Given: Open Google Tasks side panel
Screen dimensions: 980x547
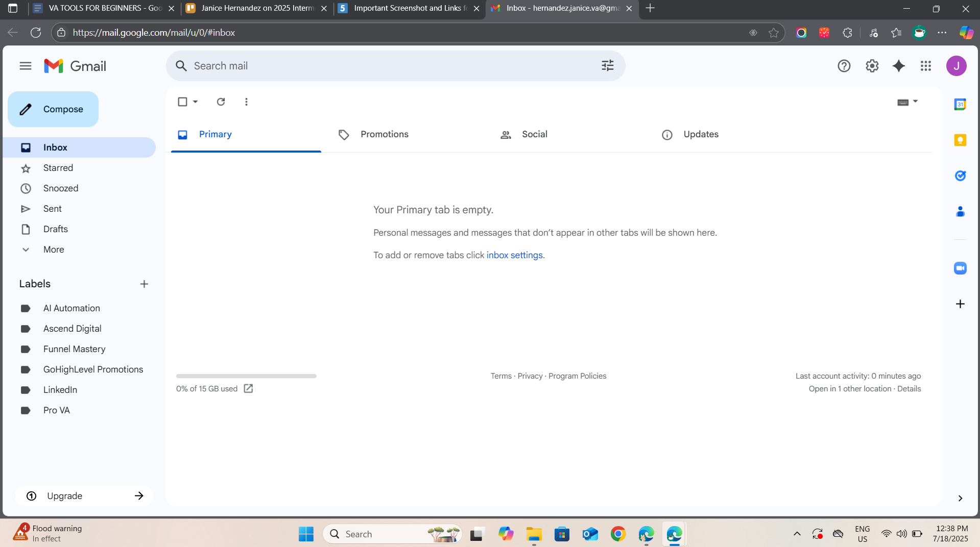Looking at the screenshot, I should 960,176.
